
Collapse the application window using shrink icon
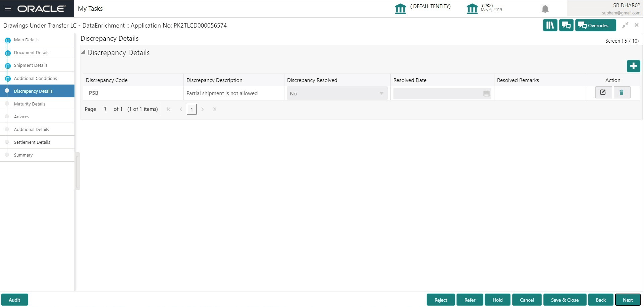tap(625, 25)
